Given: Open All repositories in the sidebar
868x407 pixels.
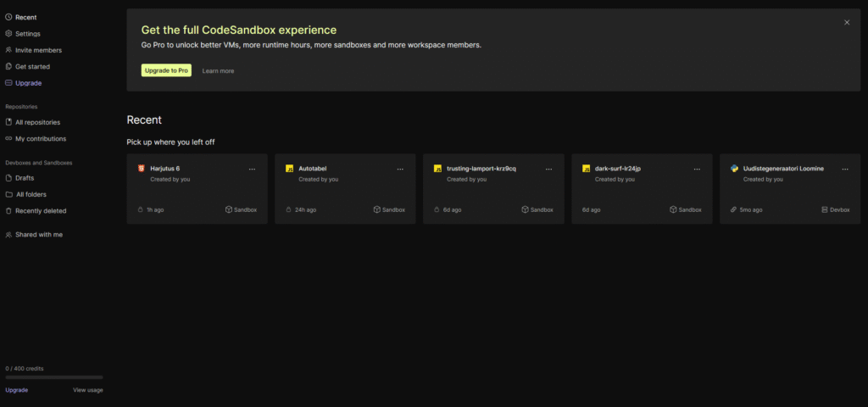Looking at the screenshot, I should [37, 122].
